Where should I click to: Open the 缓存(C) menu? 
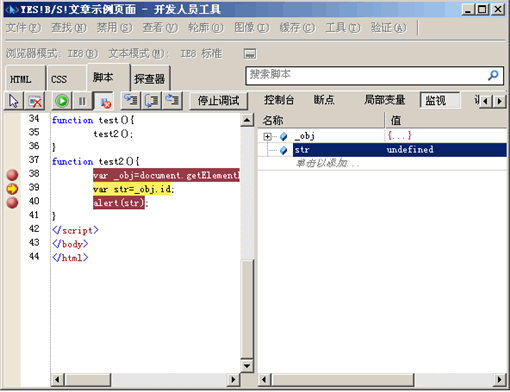tap(297, 28)
